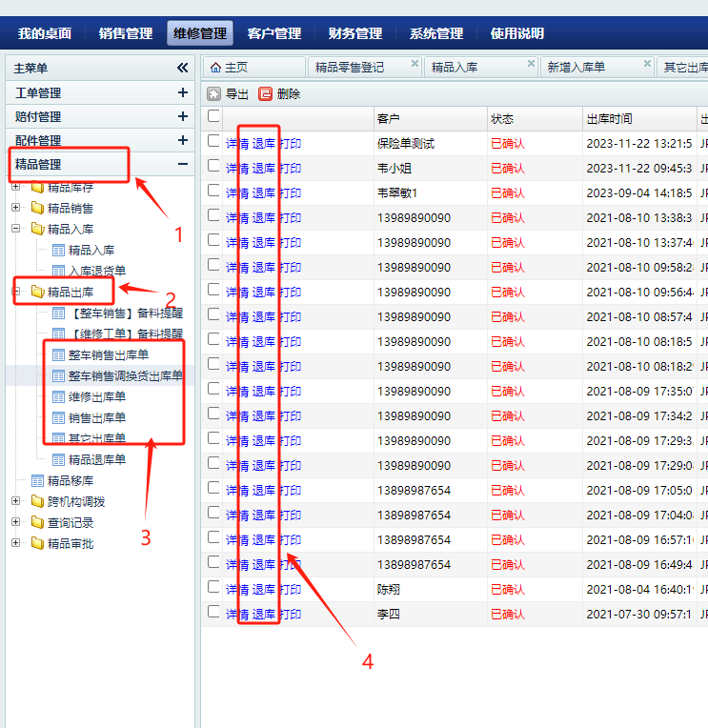The width and height of the screenshot is (708, 728).
Task: Click the 精品库存 folder icon
Action: (x=37, y=187)
